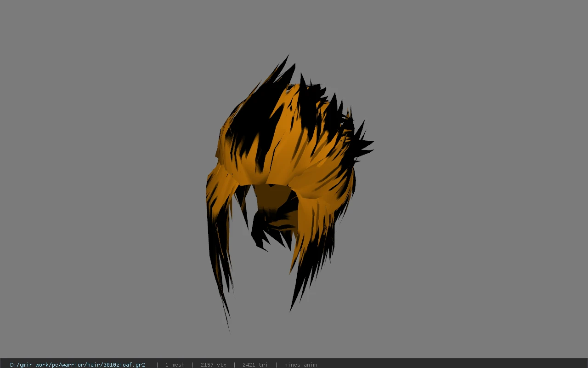Screen dimensions: 588x368
Task: Click the 'nincs anim' status entry
Action: pos(300,365)
